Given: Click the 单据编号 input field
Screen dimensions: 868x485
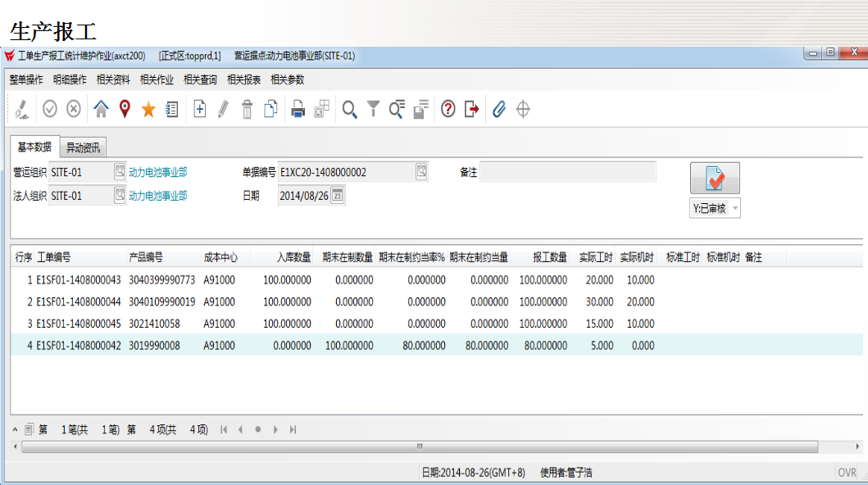Looking at the screenshot, I should (x=347, y=172).
